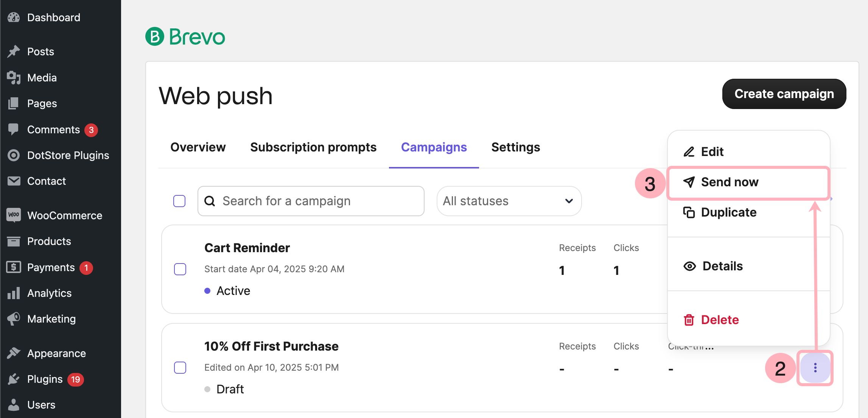Viewport: 868px width, 418px height.
Task: Select the Campaigns tab
Action: [434, 147]
